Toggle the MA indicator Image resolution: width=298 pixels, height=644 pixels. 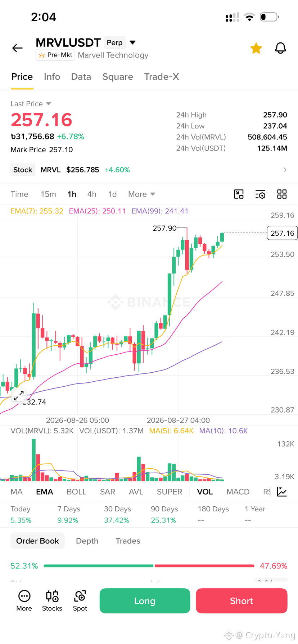tap(17, 492)
